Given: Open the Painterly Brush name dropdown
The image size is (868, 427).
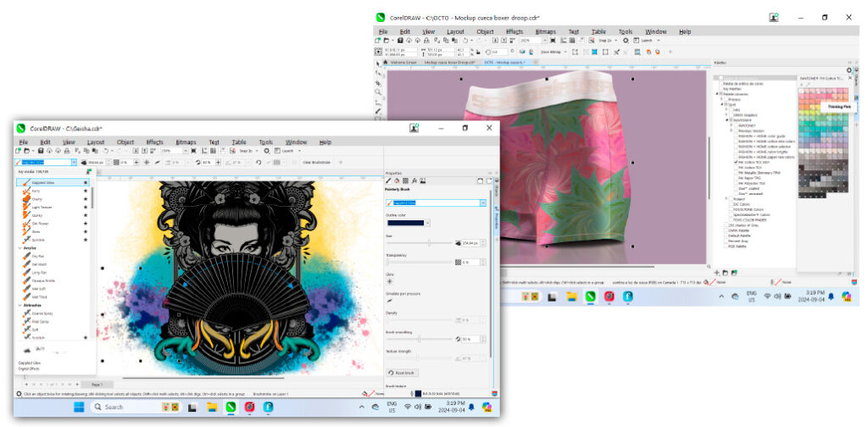Looking at the screenshot, I should pyautogui.click(x=482, y=203).
